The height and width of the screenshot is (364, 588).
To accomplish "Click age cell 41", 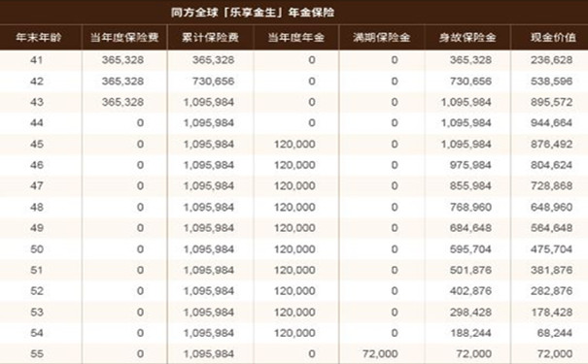I will click(36, 60).
